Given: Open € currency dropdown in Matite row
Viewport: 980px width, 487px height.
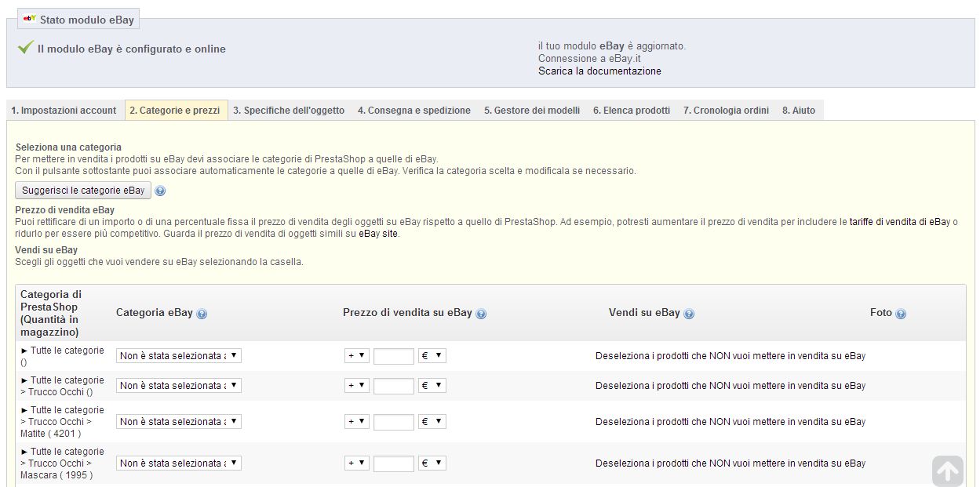Looking at the screenshot, I should 432,422.
